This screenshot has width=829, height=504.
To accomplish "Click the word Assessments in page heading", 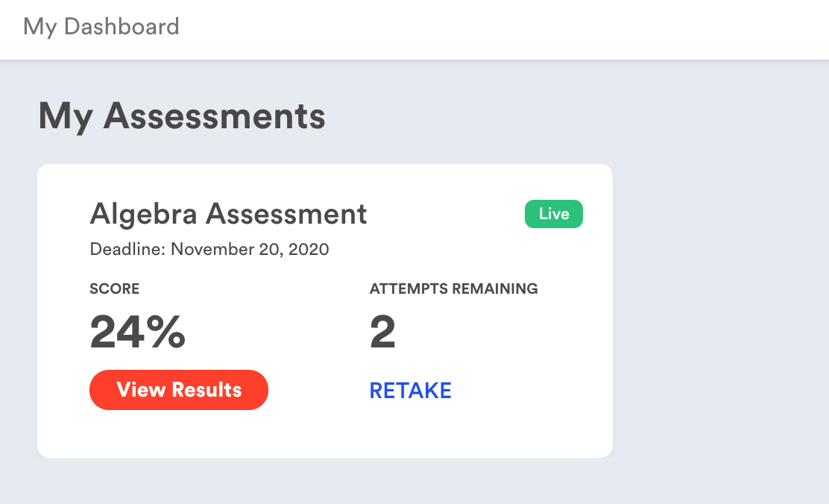I will (x=215, y=116).
